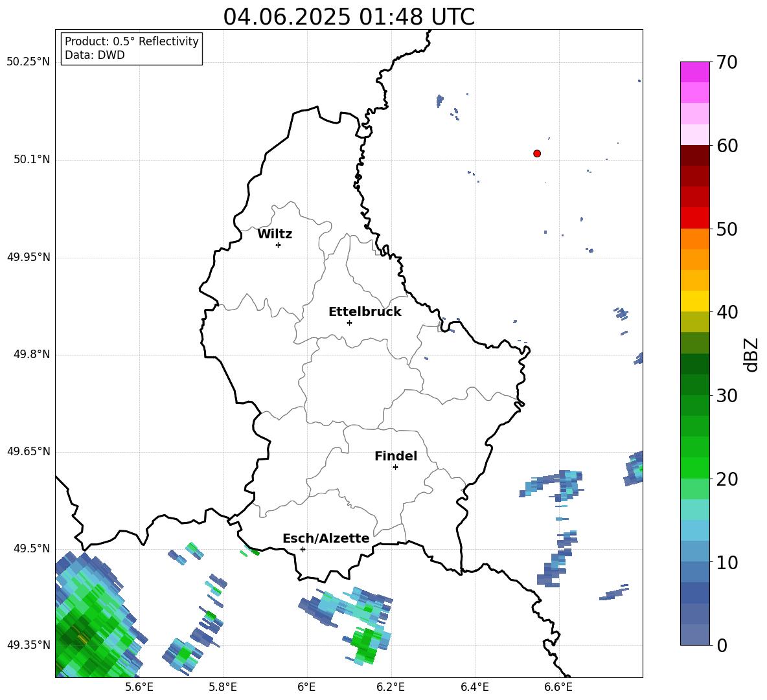Image resolution: width=767 pixels, height=700 pixels.
Task: Click the 6°E longitude label
Action: [306, 687]
